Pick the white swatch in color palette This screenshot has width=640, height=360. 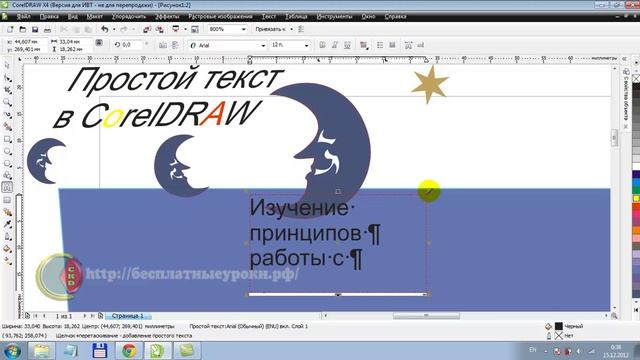coord(636,166)
